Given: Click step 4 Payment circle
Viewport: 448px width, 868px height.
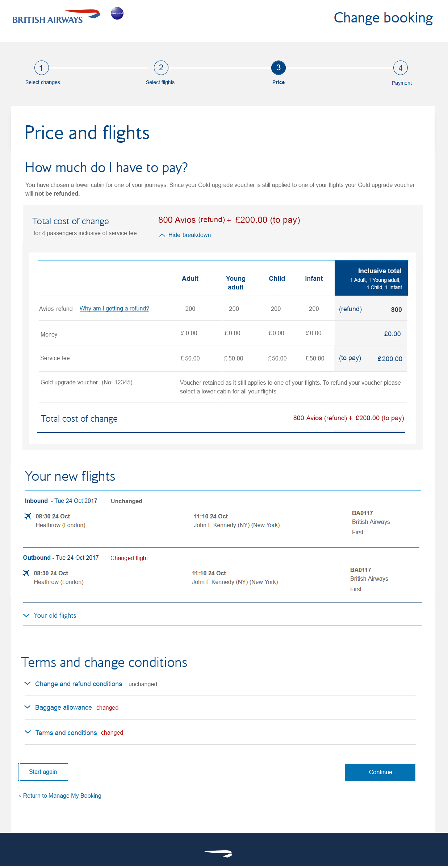Looking at the screenshot, I should point(401,68).
